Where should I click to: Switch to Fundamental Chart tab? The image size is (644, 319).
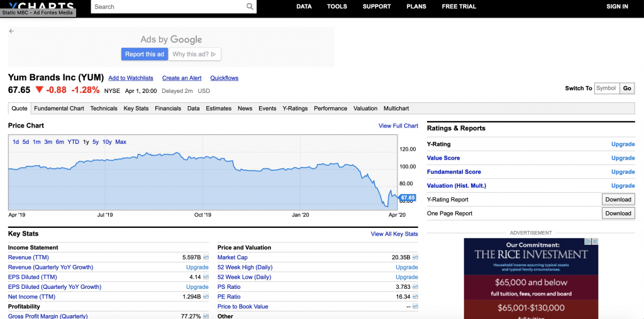(59, 109)
